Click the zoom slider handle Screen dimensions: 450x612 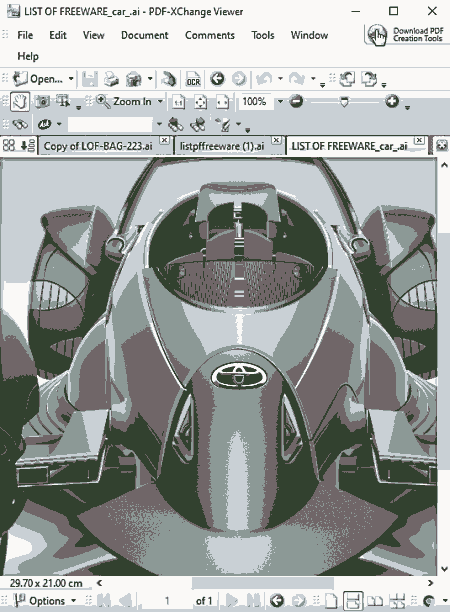(344, 102)
